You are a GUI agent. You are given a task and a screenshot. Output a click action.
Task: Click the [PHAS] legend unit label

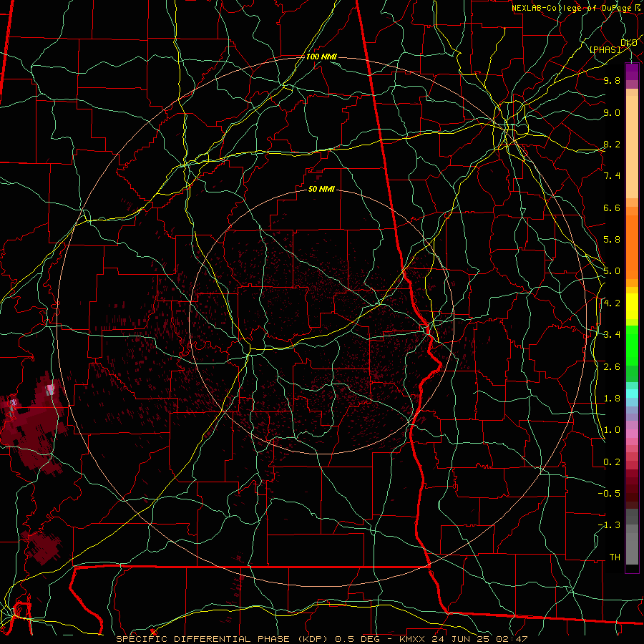[605, 50]
